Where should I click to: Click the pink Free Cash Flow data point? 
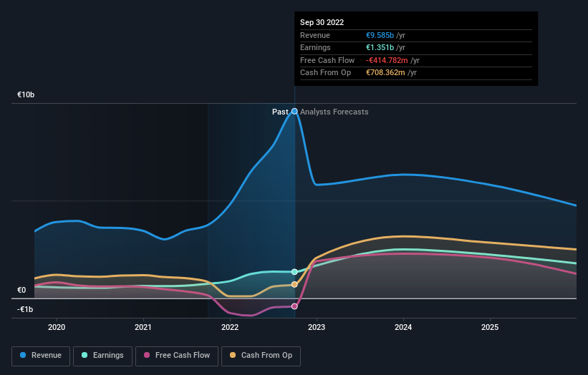(x=295, y=306)
